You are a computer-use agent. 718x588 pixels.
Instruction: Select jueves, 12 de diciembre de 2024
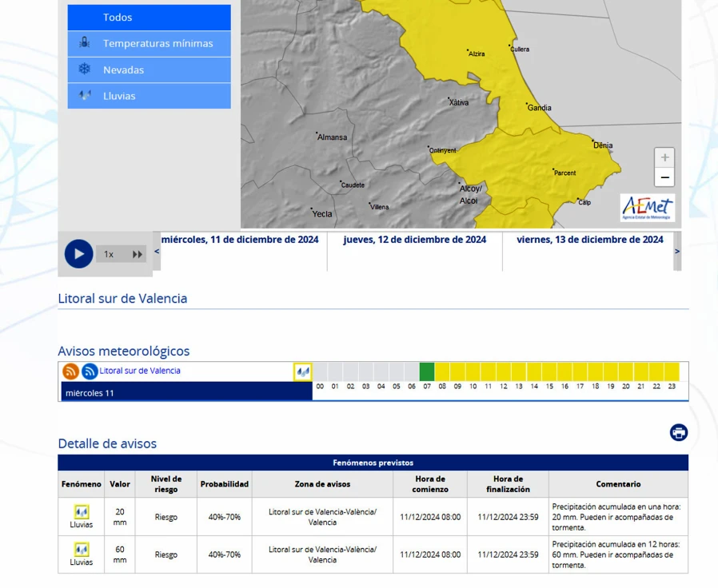click(x=415, y=240)
